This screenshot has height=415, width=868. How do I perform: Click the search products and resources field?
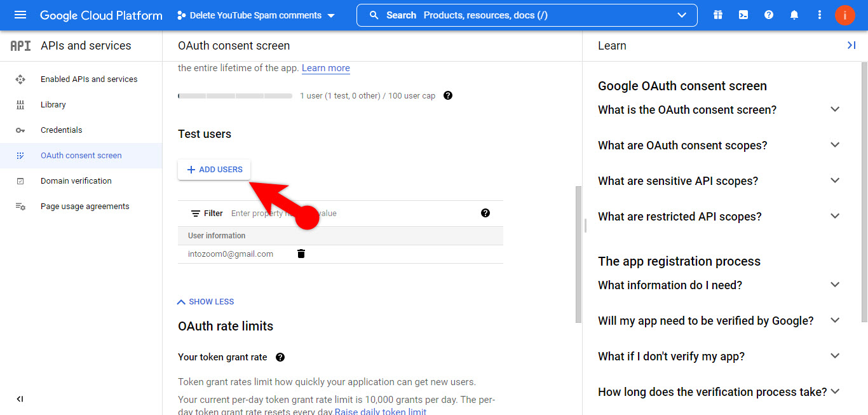[x=527, y=15]
